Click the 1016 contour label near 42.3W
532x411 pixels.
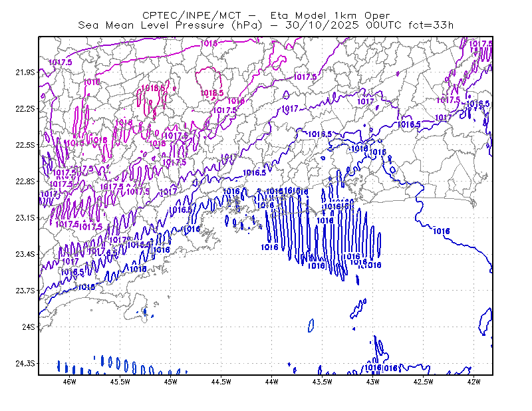click(x=442, y=231)
